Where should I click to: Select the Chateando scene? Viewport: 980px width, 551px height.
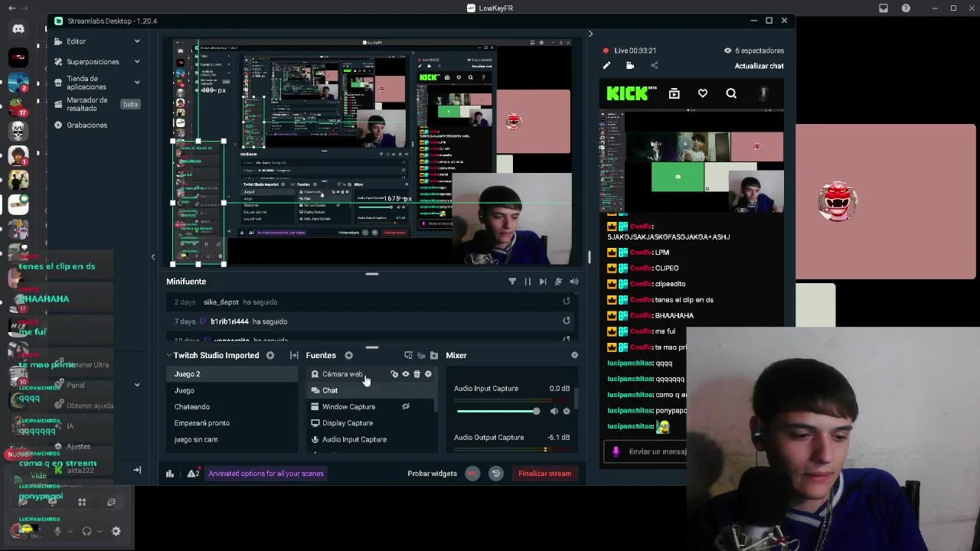pyautogui.click(x=231, y=407)
